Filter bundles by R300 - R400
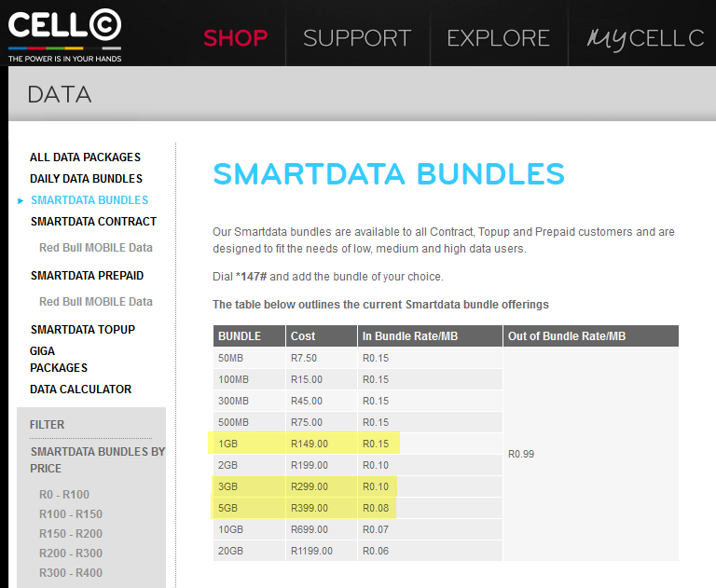716x588 pixels. point(71,573)
